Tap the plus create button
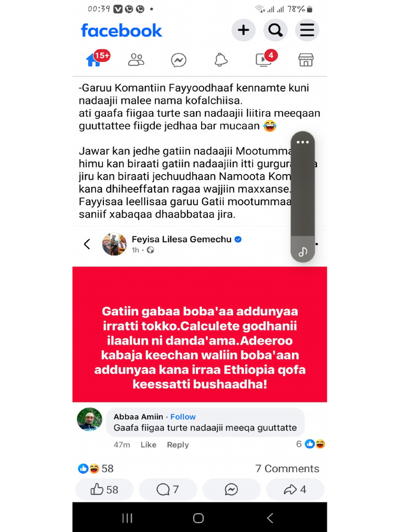The height and width of the screenshot is (532, 399). (x=243, y=30)
